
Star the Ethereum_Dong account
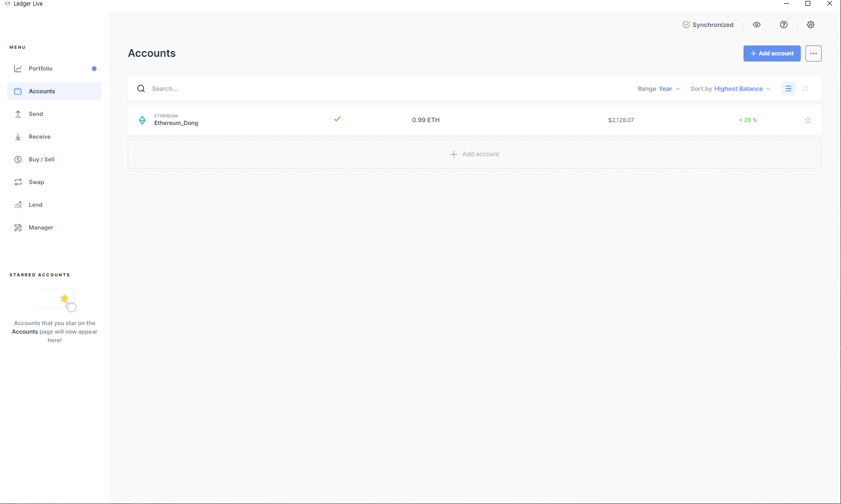808,120
